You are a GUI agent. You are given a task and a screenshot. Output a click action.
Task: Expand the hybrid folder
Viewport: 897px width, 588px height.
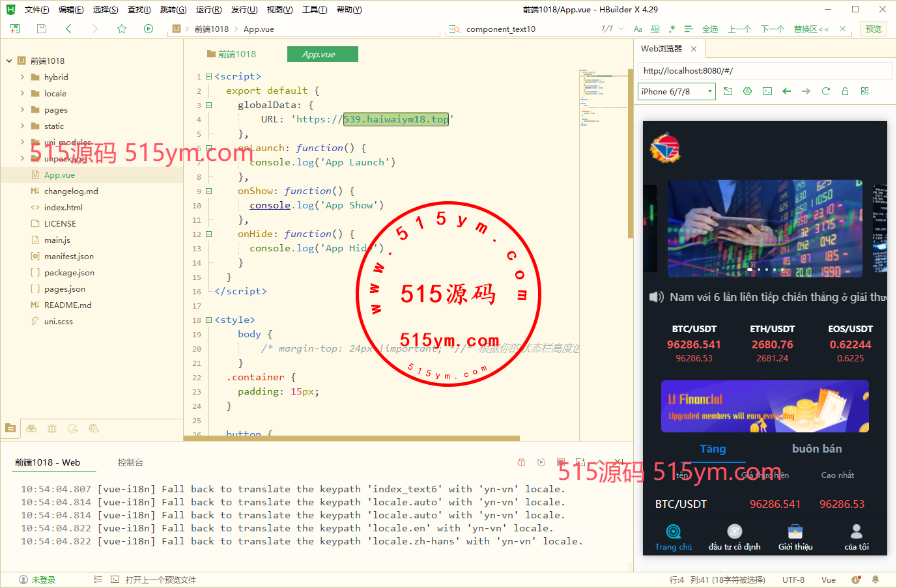pos(22,77)
